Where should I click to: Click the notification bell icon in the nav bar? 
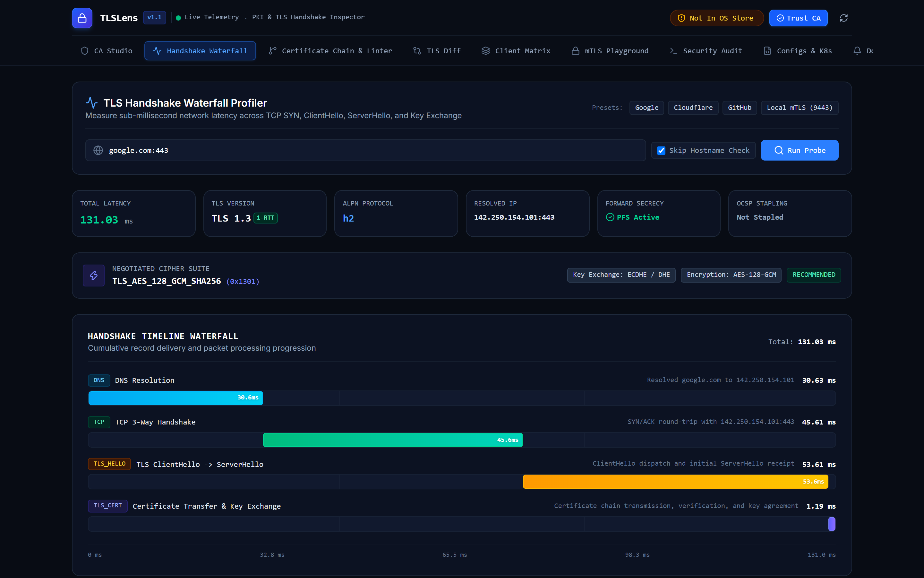tap(857, 51)
